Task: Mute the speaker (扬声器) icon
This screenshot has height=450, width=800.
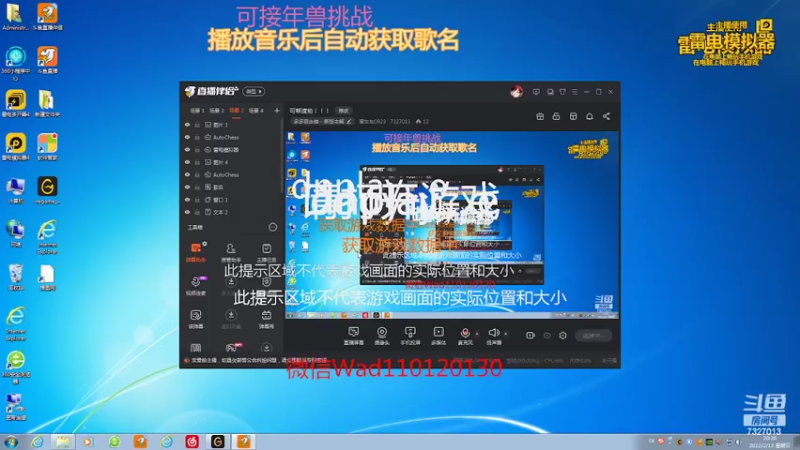Action: [x=493, y=332]
